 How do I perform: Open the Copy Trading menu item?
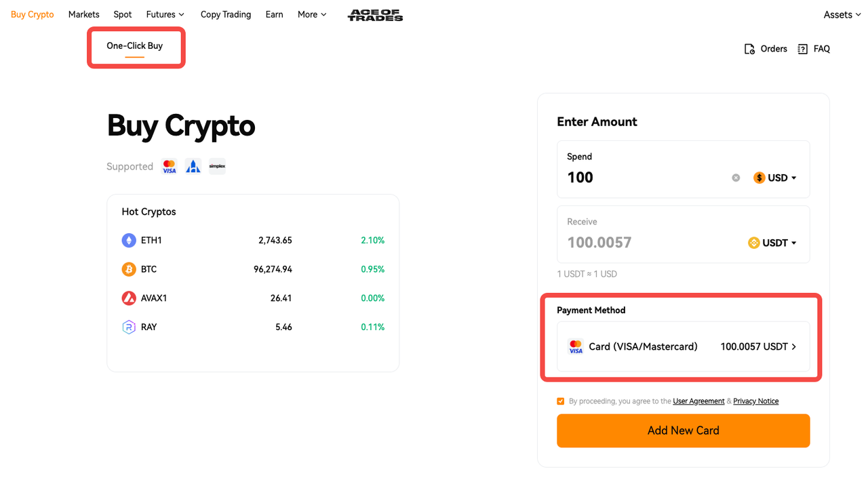tap(226, 14)
